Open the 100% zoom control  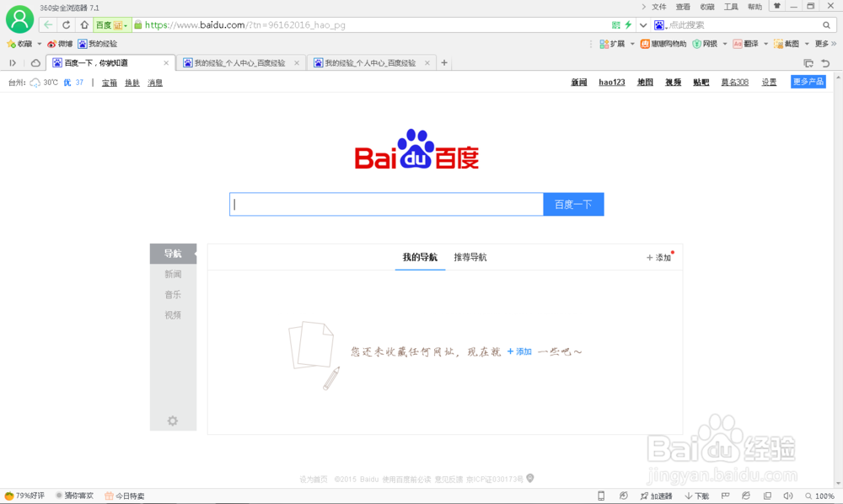point(820,496)
